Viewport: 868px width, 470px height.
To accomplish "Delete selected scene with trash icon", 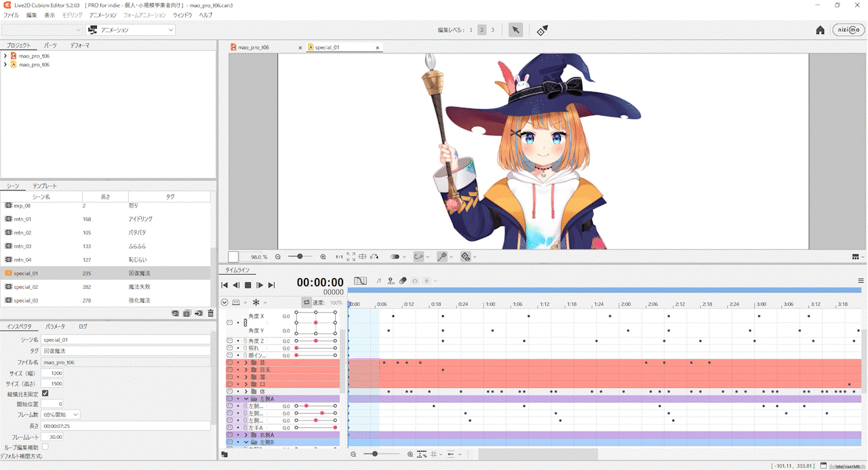I will (211, 313).
